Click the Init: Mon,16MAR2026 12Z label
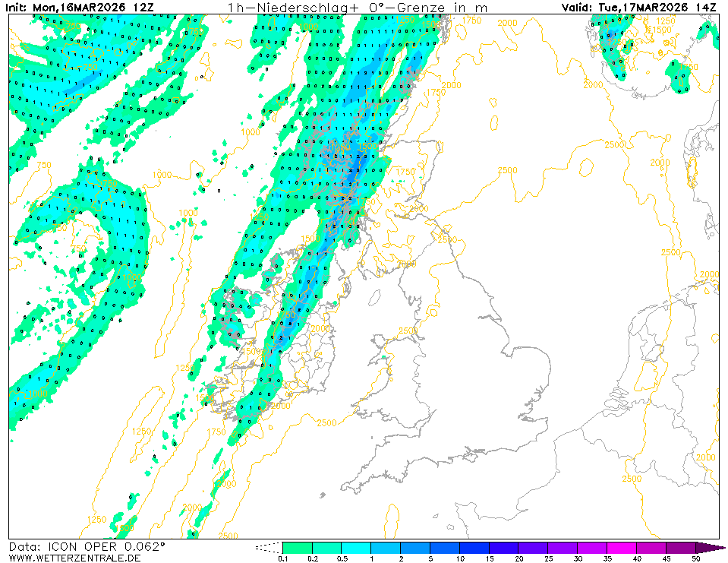The height and width of the screenshot is (563, 728). [81, 8]
